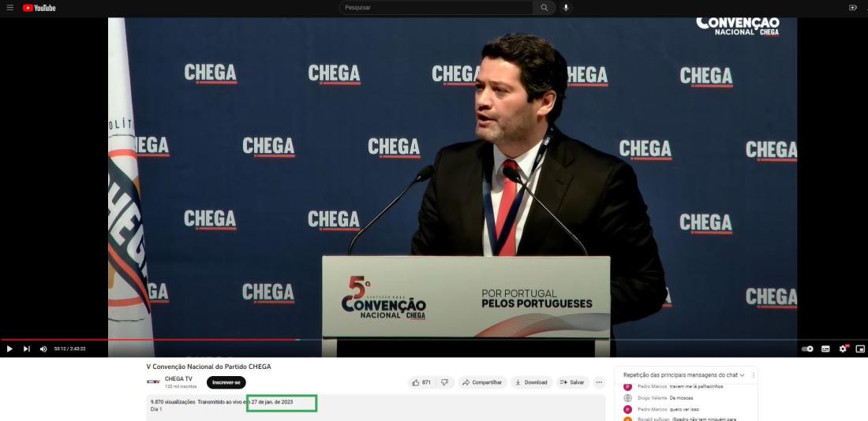
Task: Mute the video with the speaker icon
Action: tap(43, 349)
